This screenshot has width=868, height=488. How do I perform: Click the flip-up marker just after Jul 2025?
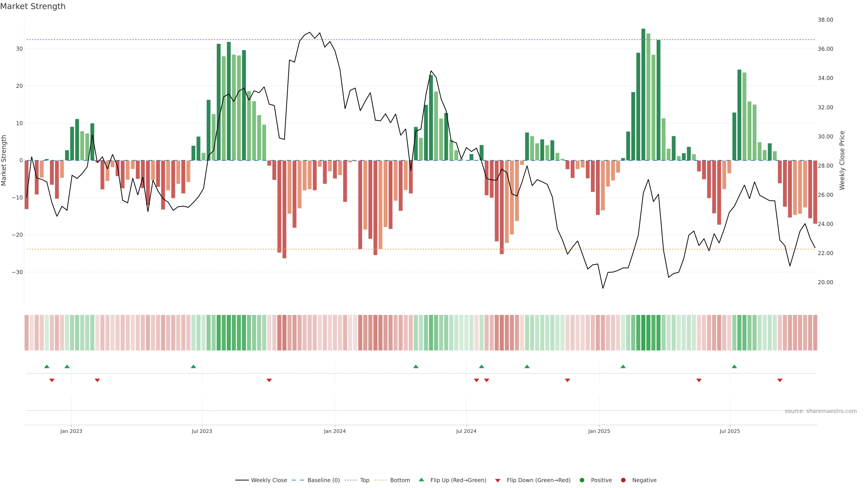(x=734, y=366)
